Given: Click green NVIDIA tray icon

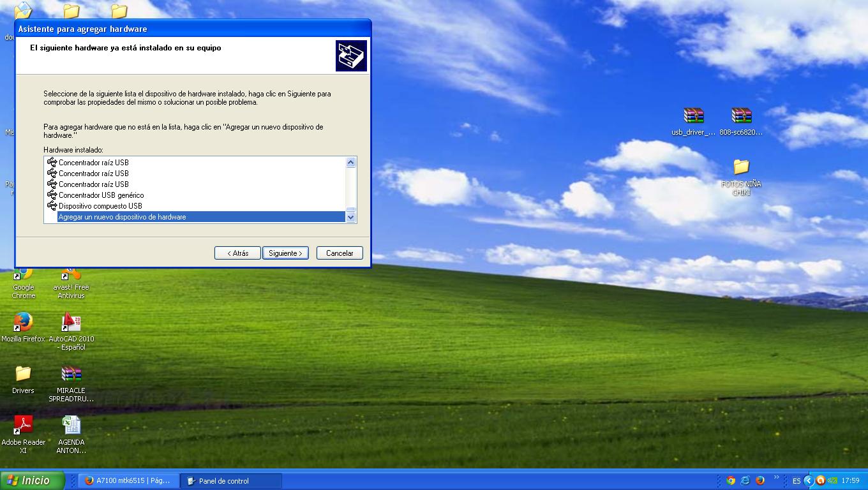Looking at the screenshot, I should pyautogui.click(x=832, y=480).
